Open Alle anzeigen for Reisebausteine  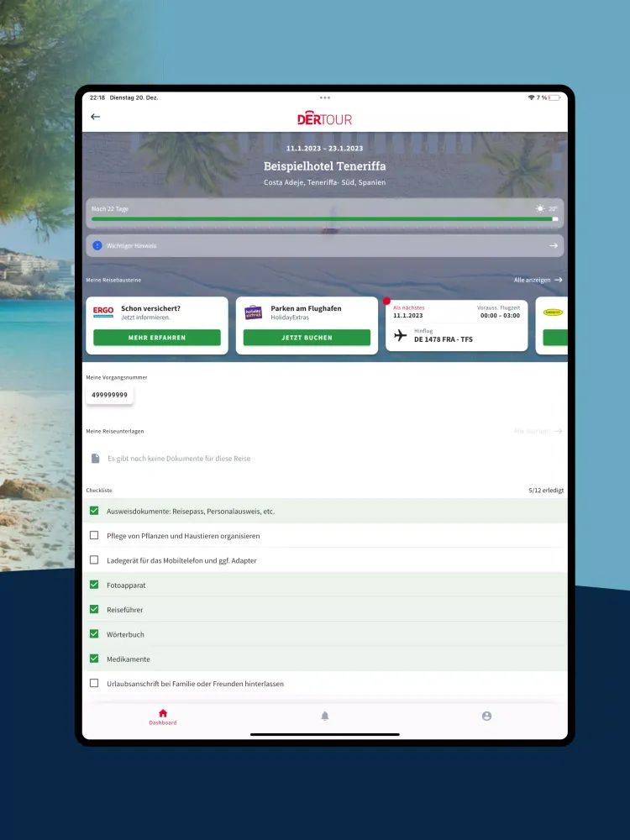tap(538, 280)
